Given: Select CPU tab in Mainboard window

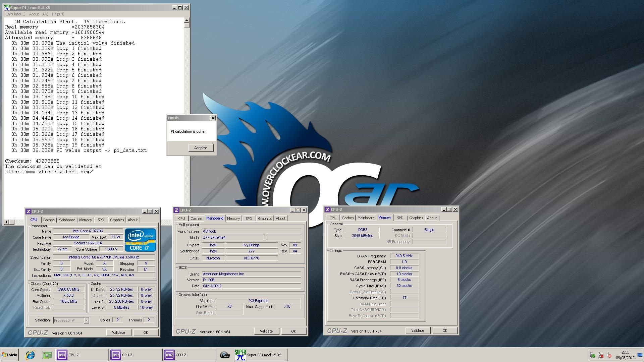Looking at the screenshot, I should point(182,219).
